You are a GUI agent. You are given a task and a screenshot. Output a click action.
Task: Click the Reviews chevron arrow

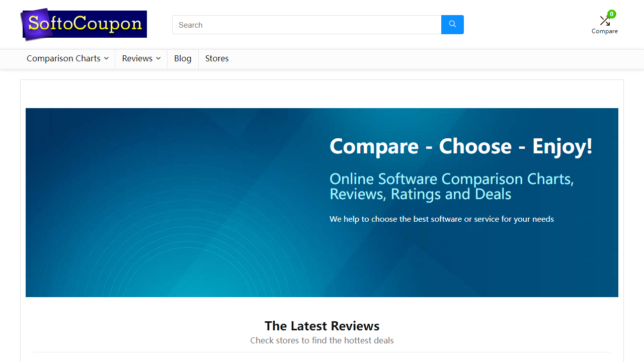(x=158, y=59)
